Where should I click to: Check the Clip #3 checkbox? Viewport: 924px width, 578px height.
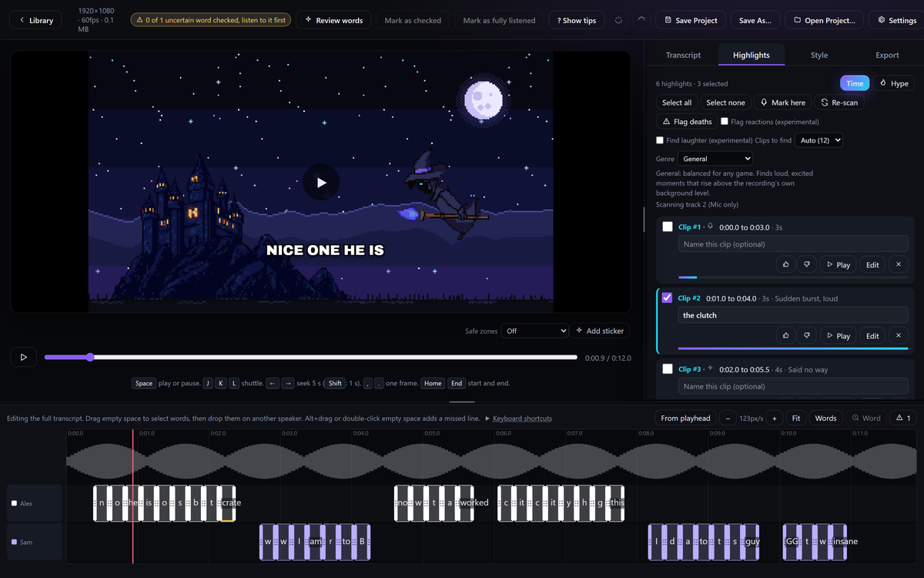pos(668,368)
